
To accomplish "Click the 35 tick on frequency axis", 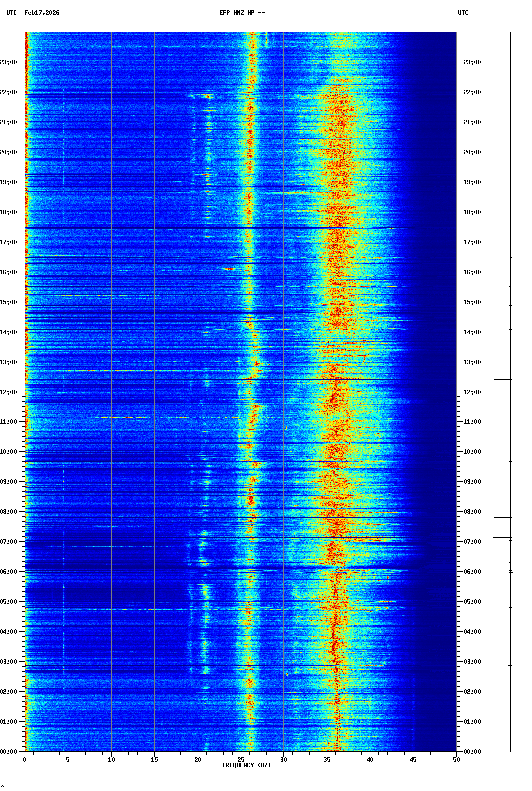I will [x=327, y=760].
